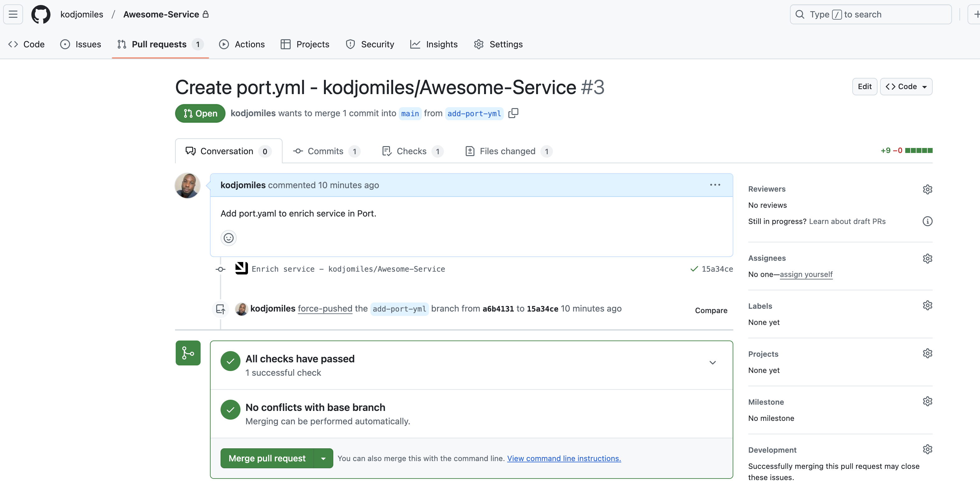The width and height of the screenshot is (980, 486).
Task: Open the Code dropdown button
Action: [x=906, y=87]
